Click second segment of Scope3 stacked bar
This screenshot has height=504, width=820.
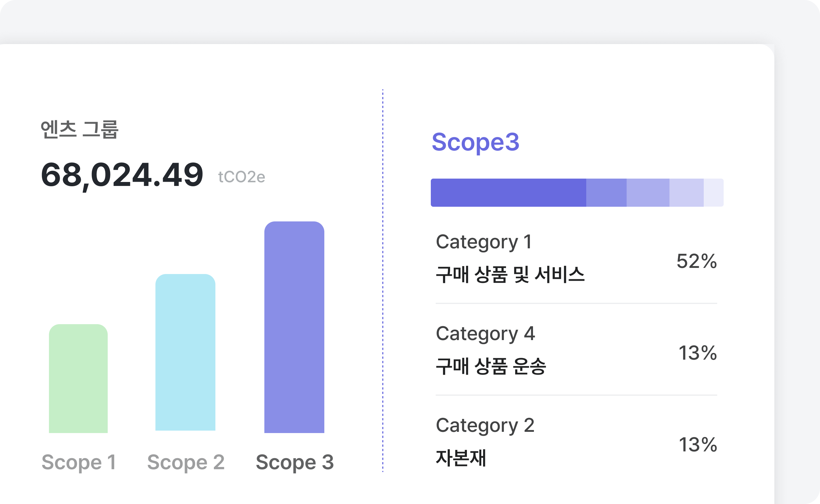coord(606,193)
